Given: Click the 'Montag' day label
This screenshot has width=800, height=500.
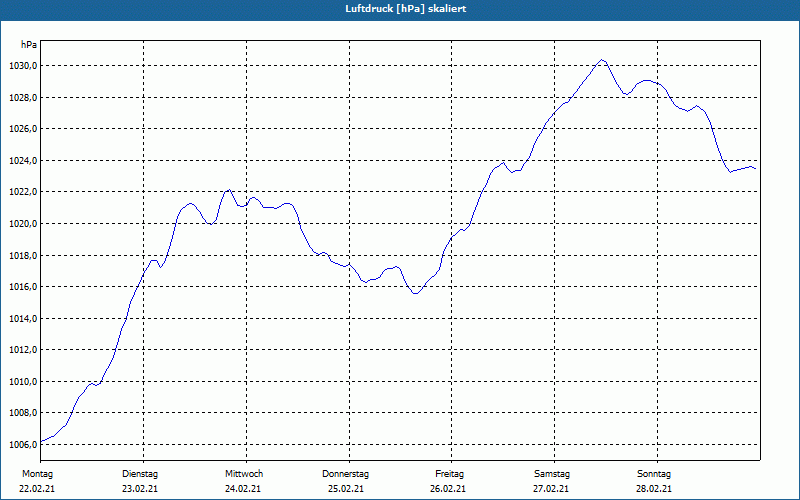Looking at the screenshot, I should (37, 474).
